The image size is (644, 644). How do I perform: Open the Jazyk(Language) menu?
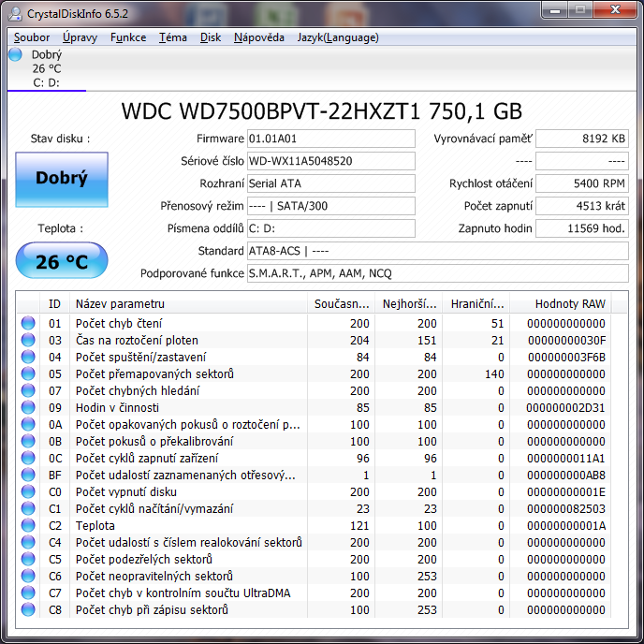point(338,37)
